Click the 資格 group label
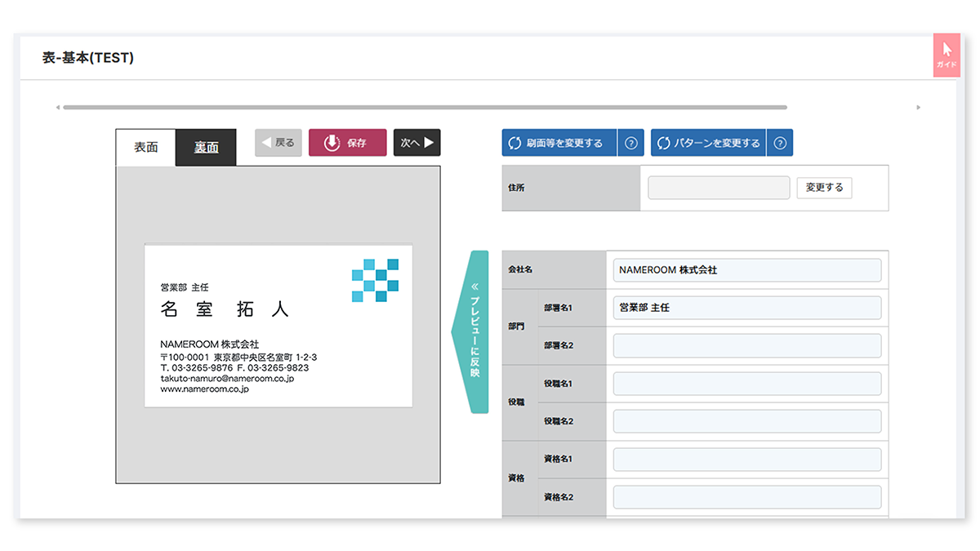Viewport: 980px width, 551px height. pyautogui.click(x=516, y=478)
